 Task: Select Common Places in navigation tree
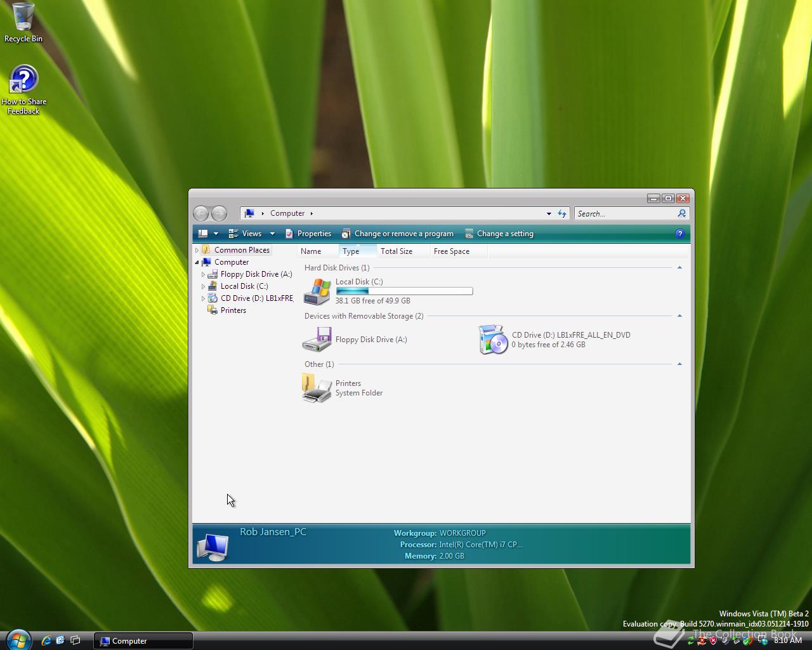[242, 250]
